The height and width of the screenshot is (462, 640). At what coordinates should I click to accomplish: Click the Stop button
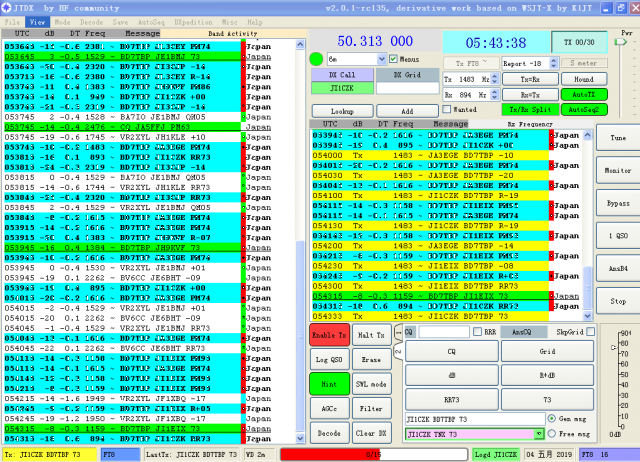[618, 301]
